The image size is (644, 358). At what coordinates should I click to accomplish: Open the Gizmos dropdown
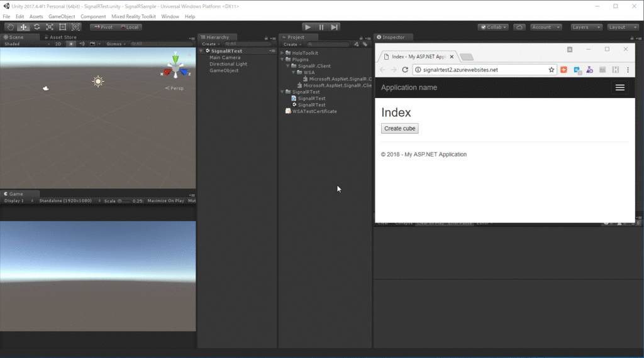tap(116, 44)
